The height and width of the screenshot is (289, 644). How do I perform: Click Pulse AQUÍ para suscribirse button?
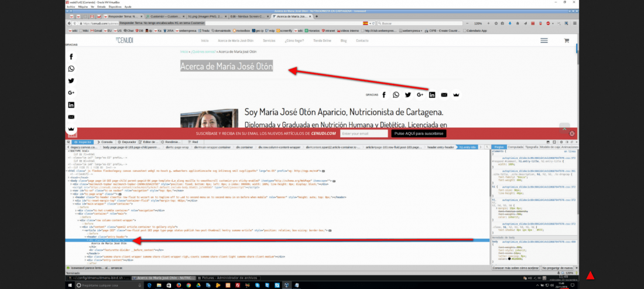click(419, 134)
